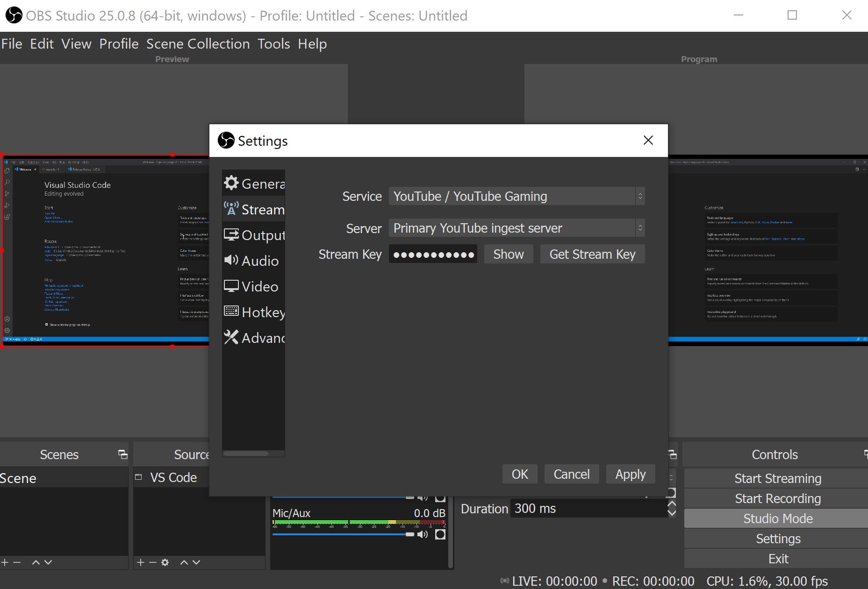Screen dimensions: 868x589
Task: Open the Scene Collection menu
Action: pos(198,43)
